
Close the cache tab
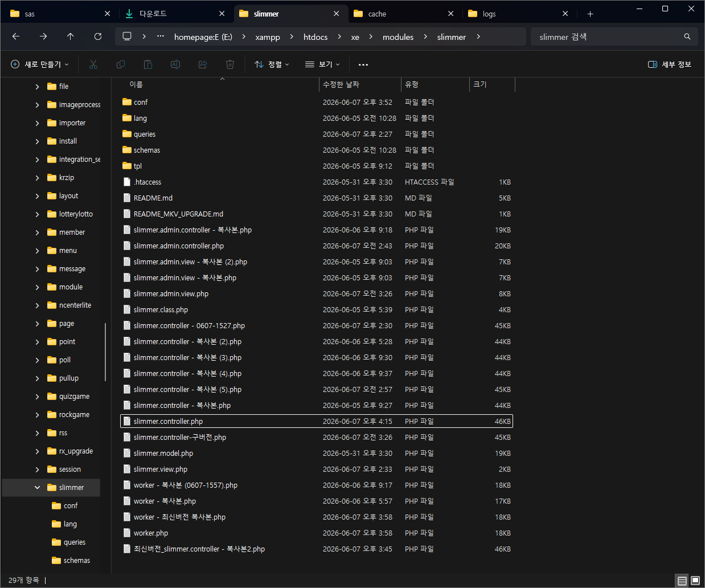click(450, 14)
